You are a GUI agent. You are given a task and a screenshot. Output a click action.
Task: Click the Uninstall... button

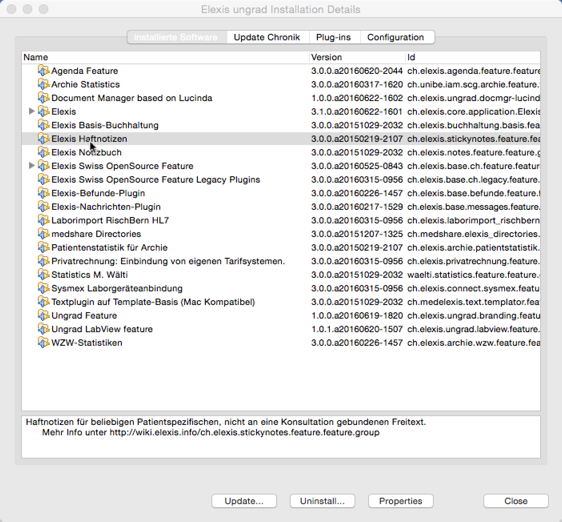tap(323, 501)
